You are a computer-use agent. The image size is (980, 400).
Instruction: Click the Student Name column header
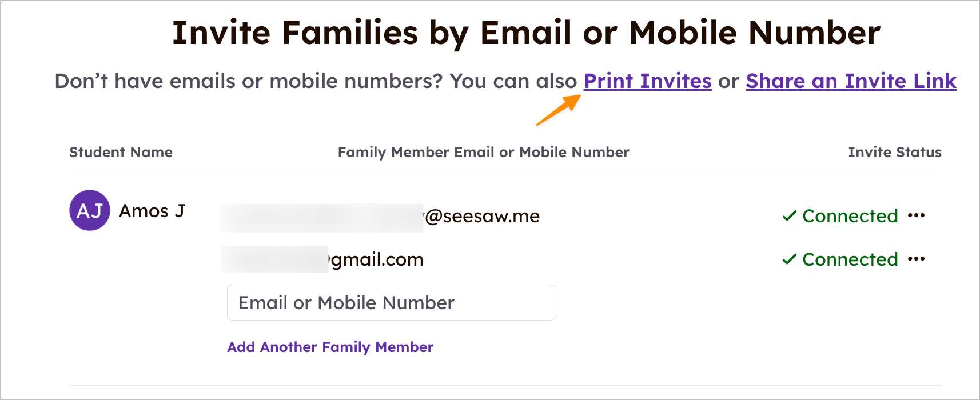[x=121, y=152]
